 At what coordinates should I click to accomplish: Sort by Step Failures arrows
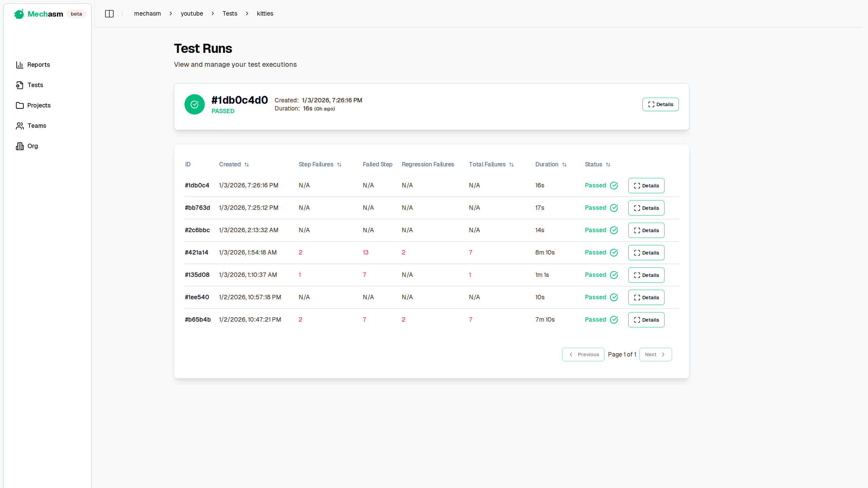pyautogui.click(x=339, y=165)
